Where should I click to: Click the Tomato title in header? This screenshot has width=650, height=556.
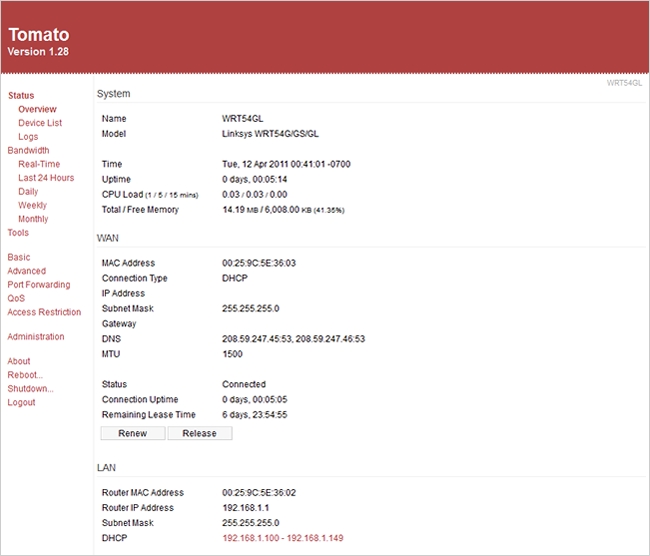point(39,34)
